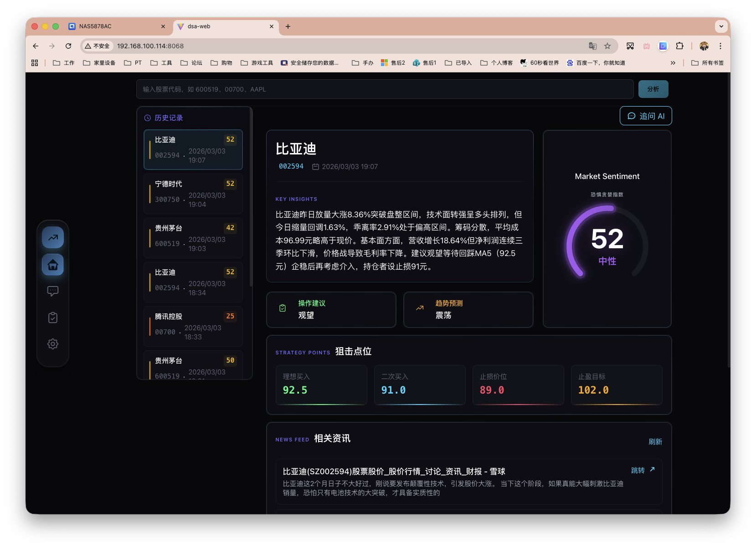Open the settings gear in the sidebar
This screenshot has width=756, height=548.
click(53, 344)
